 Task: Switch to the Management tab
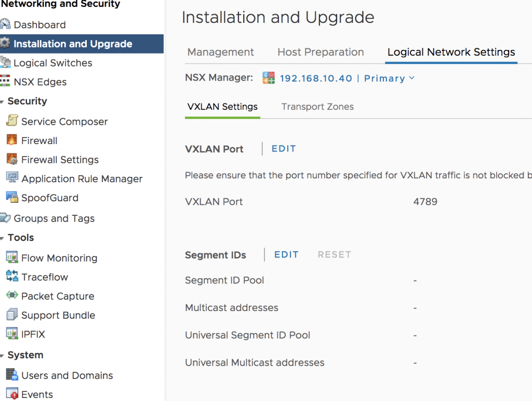(x=220, y=52)
